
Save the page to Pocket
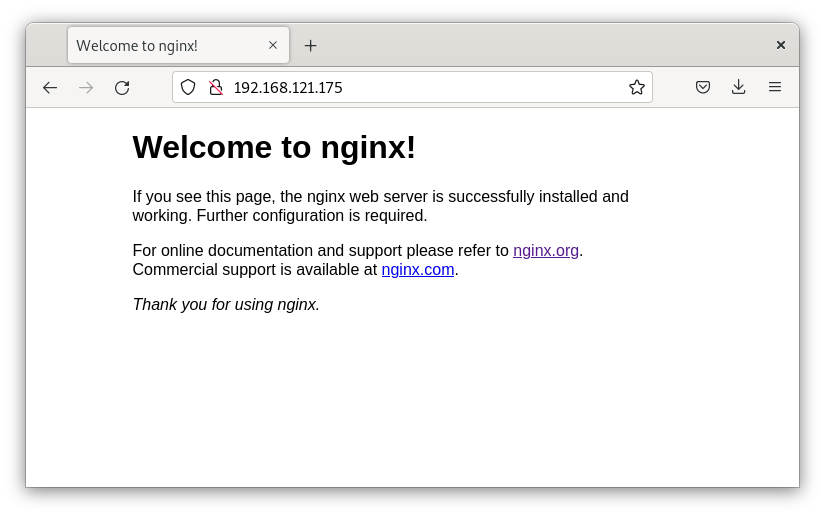(x=703, y=87)
